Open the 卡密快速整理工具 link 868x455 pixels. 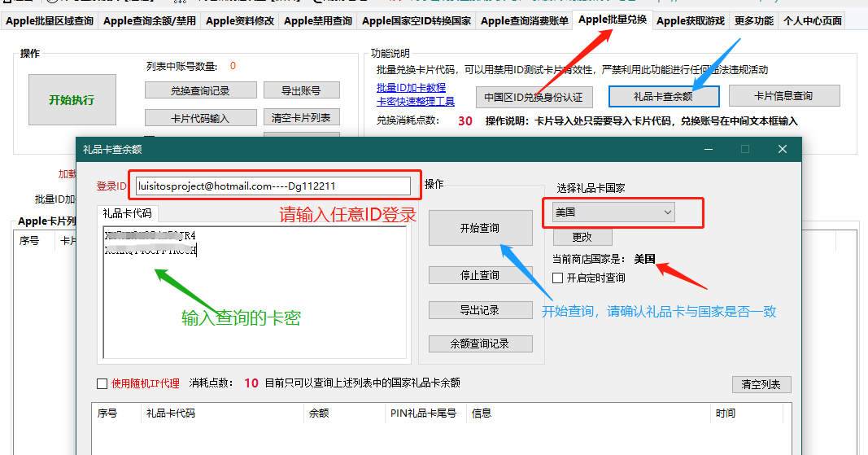coord(415,102)
